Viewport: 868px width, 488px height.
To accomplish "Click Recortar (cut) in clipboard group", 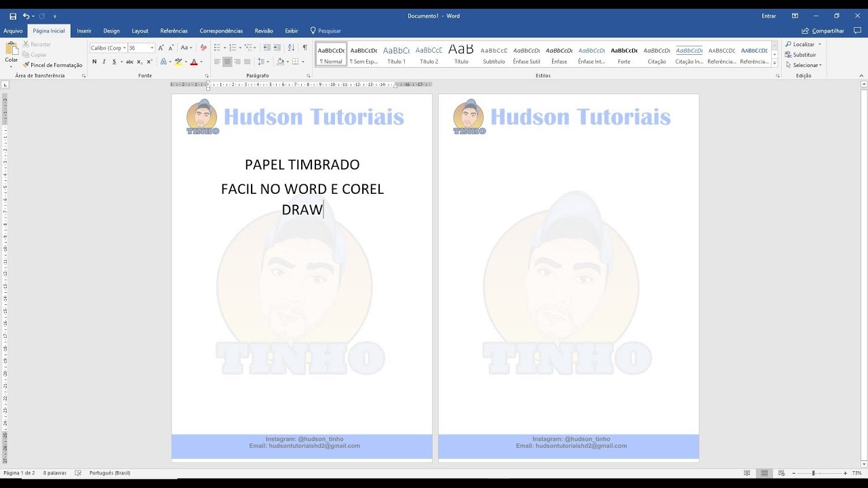I will (x=37, y=44).
